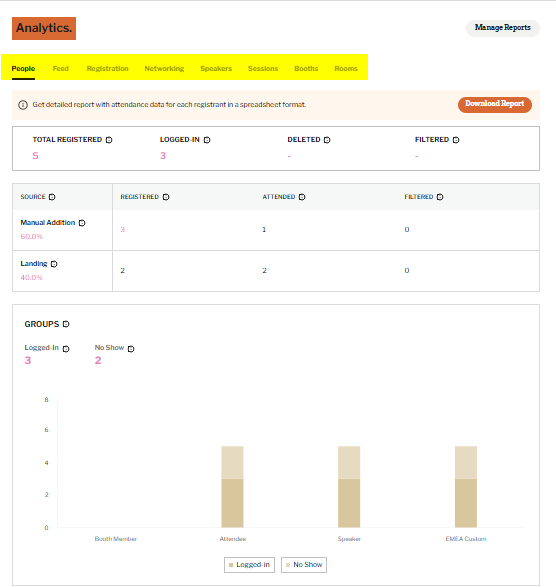Click the Attendee bar in the Groups chart
Viewport: 556px width, 587px height.
[x=233, y=487]
